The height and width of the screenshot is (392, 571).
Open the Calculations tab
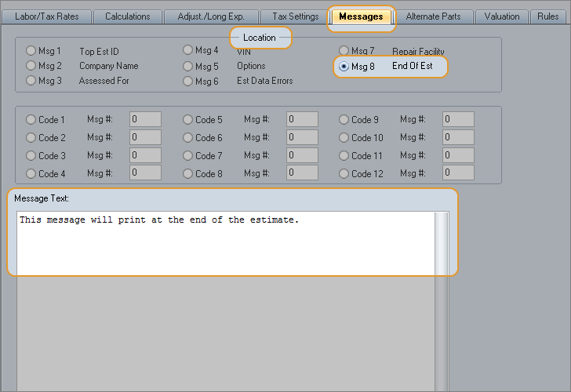127,16
